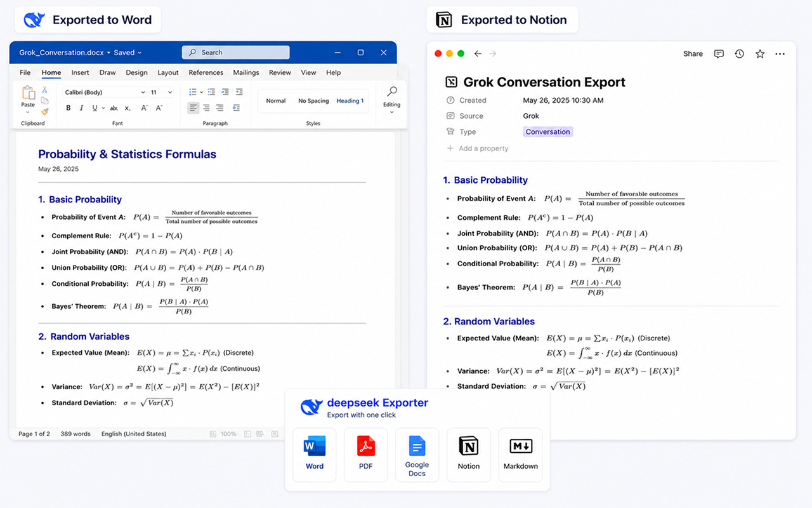Choose PDF export in deepseek Exporter
Image resolution: width=812 pixels, height=508 pixels.
pyautogui.click(x=366, y=454)
